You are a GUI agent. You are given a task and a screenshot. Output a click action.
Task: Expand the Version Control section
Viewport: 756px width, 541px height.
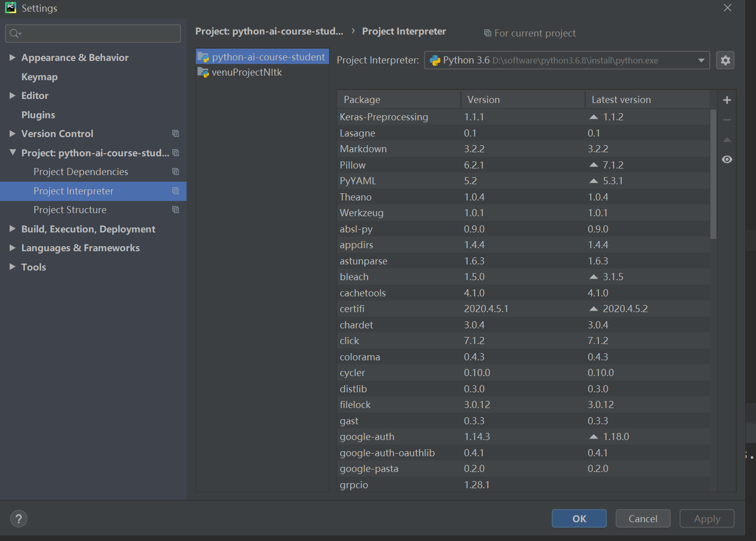pyautogui.click(x=12, y=133)
